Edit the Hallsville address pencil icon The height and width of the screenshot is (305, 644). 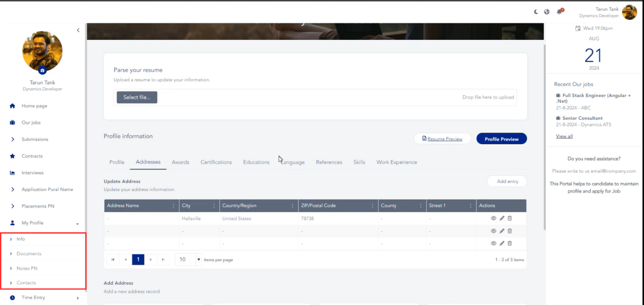[x=502, y=218]
